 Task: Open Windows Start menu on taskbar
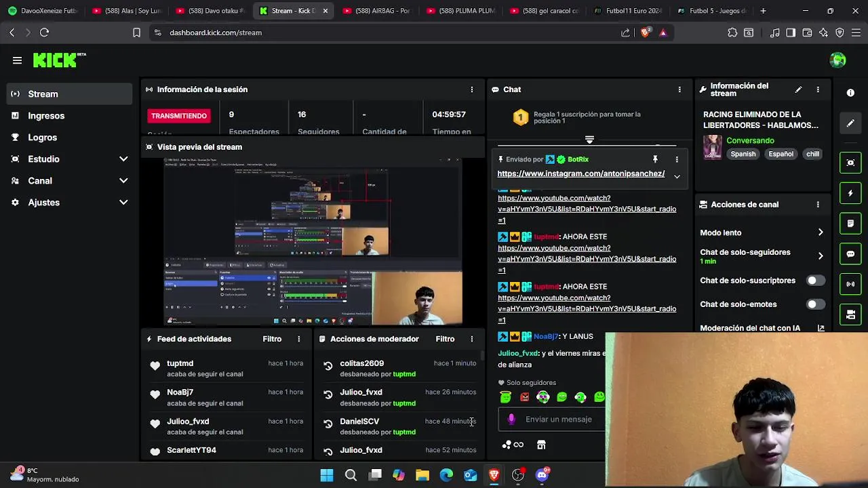point(327,475)
